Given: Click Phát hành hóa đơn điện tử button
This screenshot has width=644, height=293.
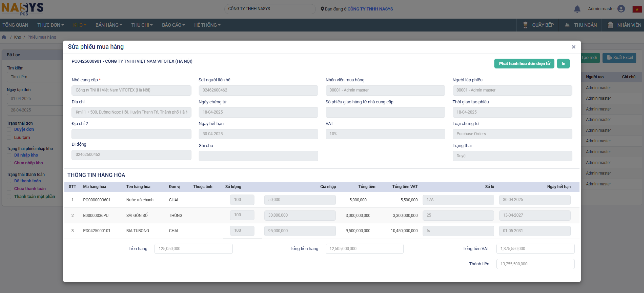Looking at the screenshot, I should pyautogui.click(x=524, y=63).
